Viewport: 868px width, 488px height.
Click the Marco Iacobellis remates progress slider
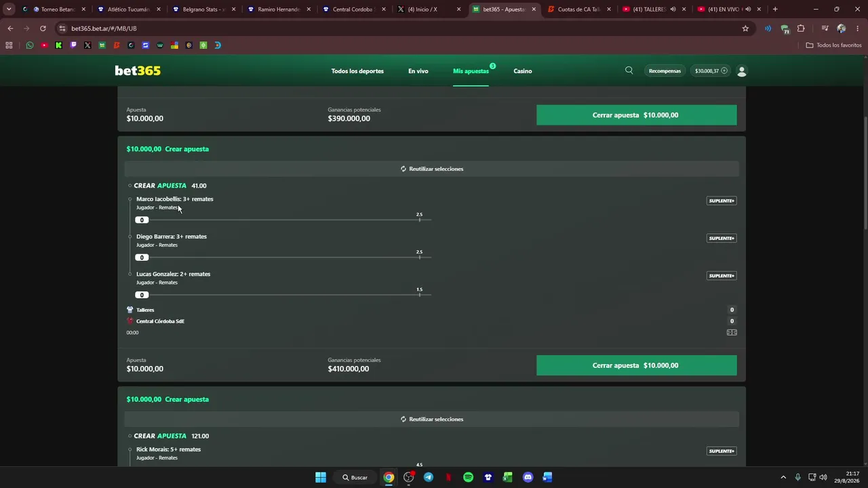click(283, 220)
